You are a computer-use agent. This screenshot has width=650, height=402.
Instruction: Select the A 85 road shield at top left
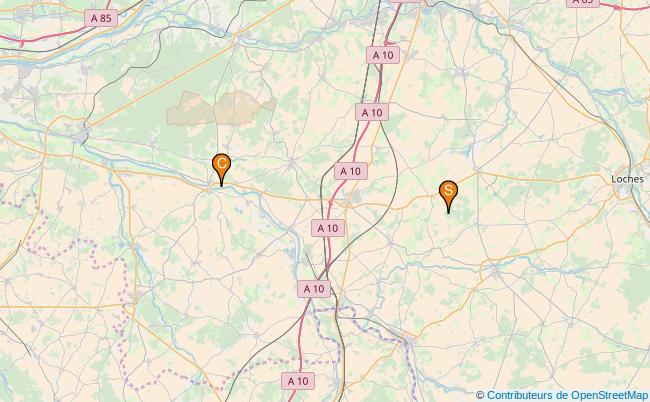point(101,19)
